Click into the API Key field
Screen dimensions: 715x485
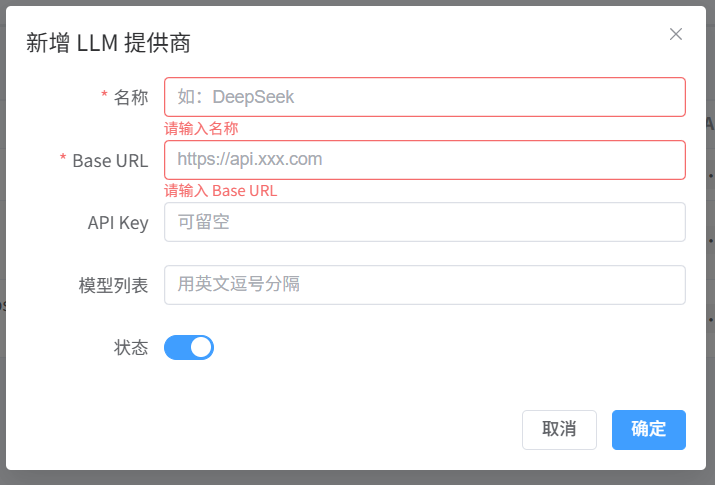[424, 222]
